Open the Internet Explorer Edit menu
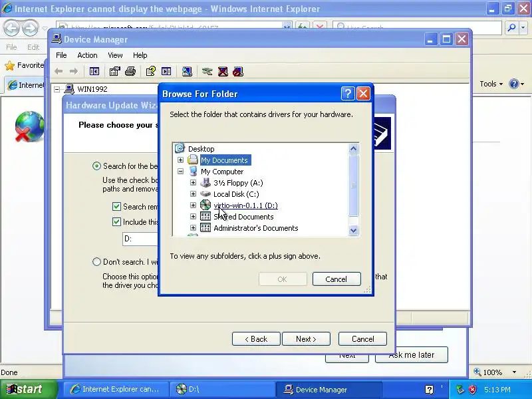 click(33, 47)
